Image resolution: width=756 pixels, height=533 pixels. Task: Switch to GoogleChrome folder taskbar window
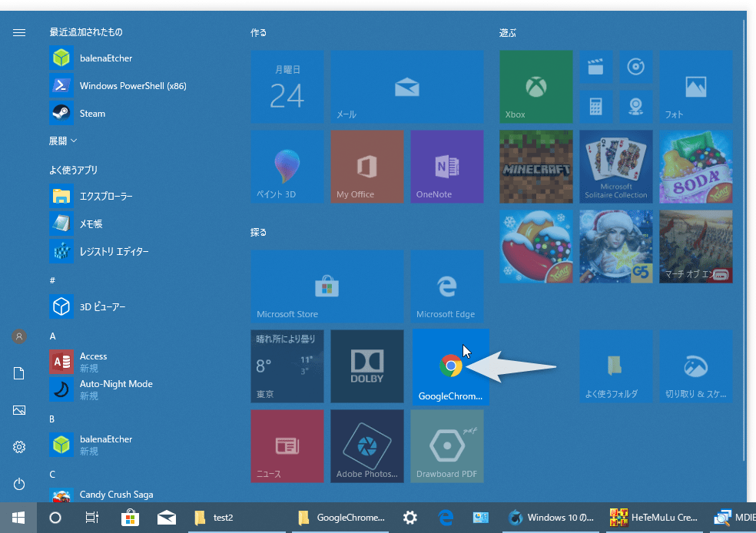(x=340, y=518)
